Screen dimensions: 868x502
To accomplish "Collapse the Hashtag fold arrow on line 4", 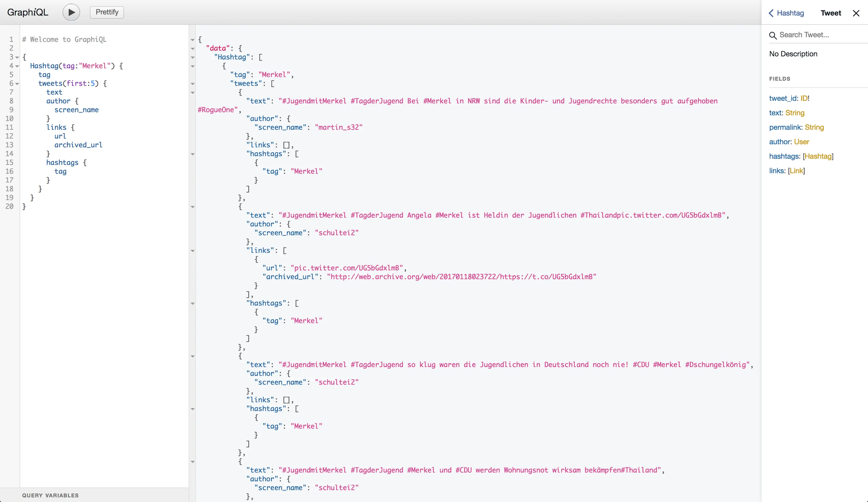I will pyautogui.click(x=17, y=66).
